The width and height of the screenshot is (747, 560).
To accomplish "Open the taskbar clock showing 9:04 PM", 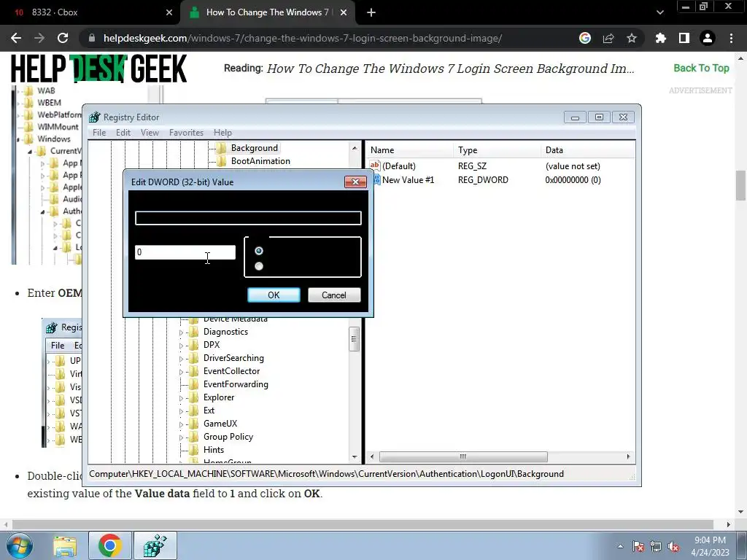I will tap(710, 546).
